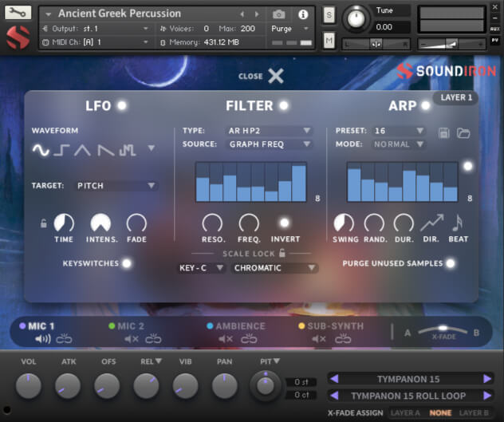Image resolution: width=504 pixels, height=422 pixels.
Task: Adjust the A to B X-FADE slider
Action: coord(443,329)
